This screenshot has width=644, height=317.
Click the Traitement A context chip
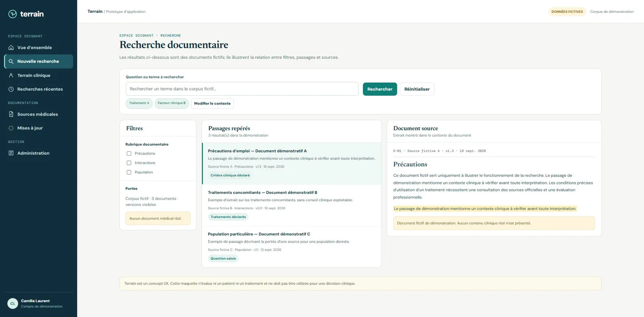click(139, 103)
